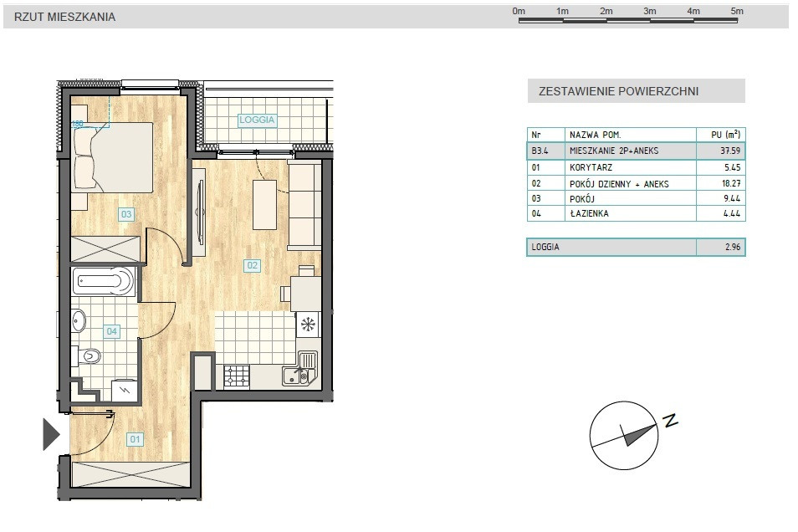Image resolution: width=798 pixels, height=532 pixels.
Task: Select the MIESZKANIE 2P+ANEKS table row
Action: coord(637,151)
